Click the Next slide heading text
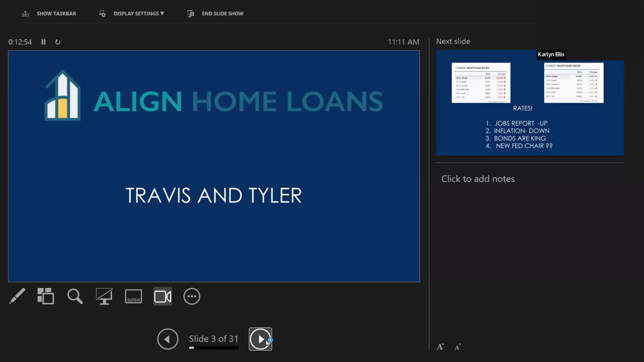644x362 pixels. coord(453,41)
